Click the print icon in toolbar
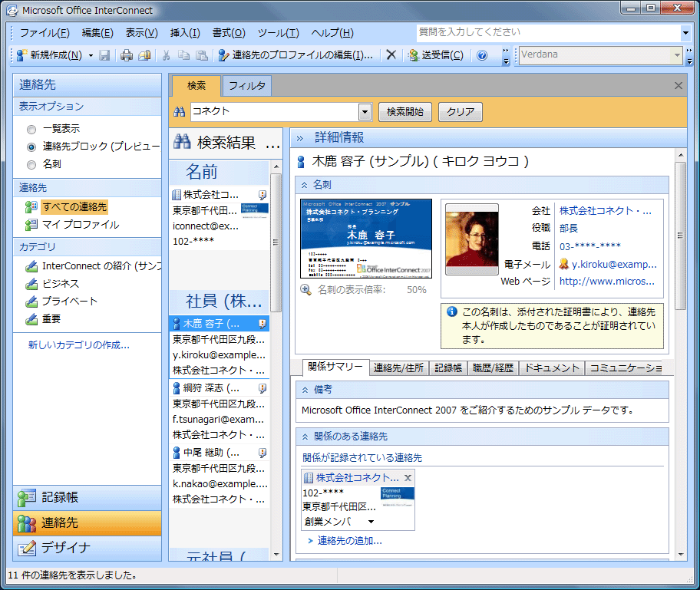The height and width of the screenshot is (590, 700). [127, 55]
